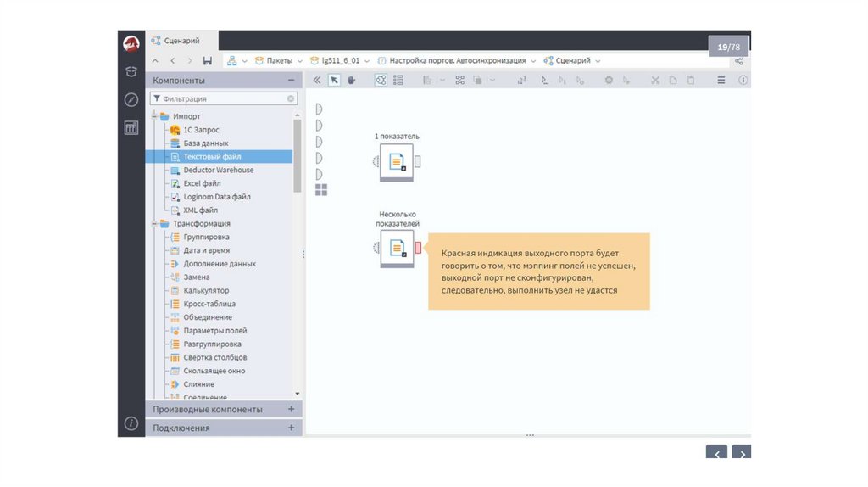Click the info icon at sidebar bottom

pos(131,423)
